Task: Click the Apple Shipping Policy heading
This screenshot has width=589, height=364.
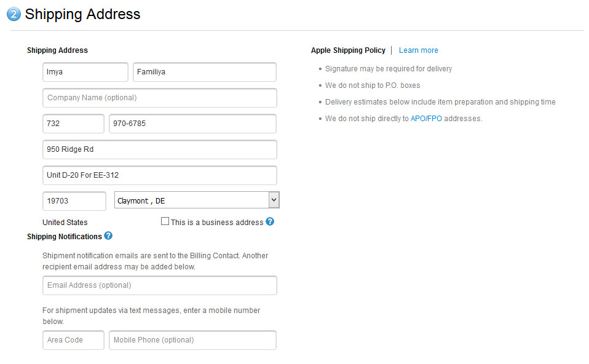Action: [348, 50]
